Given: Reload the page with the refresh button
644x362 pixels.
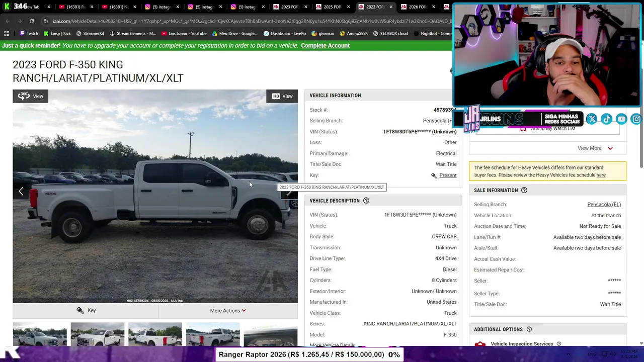Looking at the screenshot, I should 32,21.
